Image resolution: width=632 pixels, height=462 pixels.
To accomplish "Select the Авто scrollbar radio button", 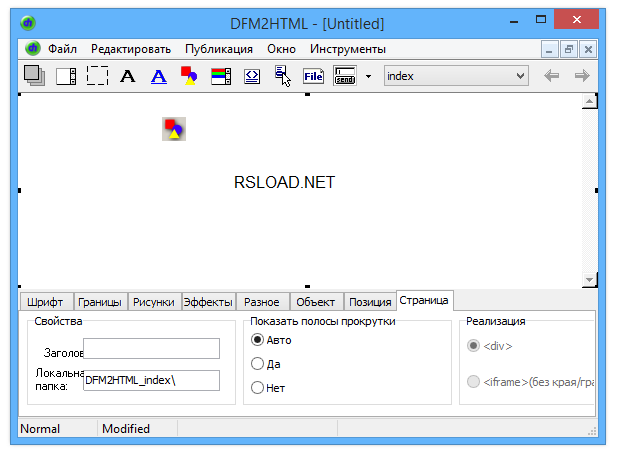I will 257,340.
